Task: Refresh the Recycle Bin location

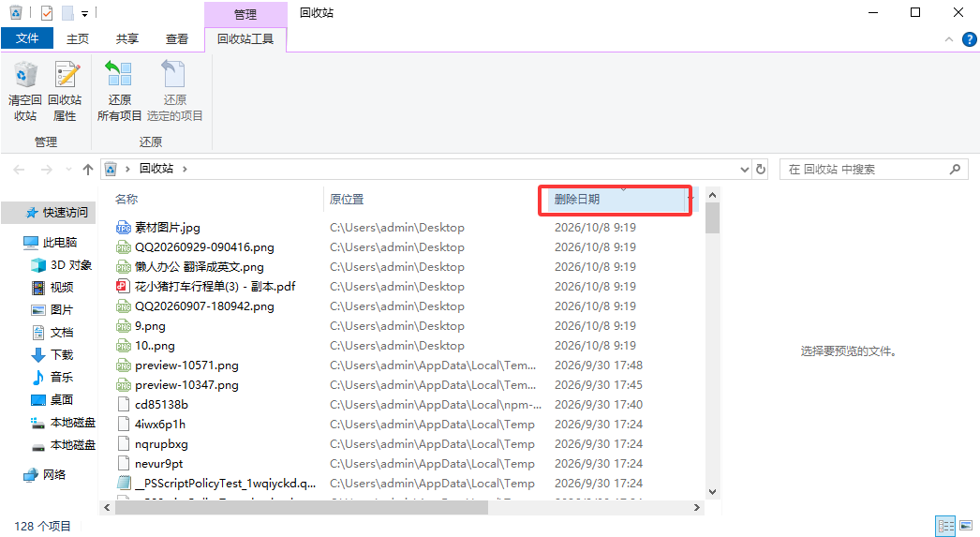Action: (761, 169)
